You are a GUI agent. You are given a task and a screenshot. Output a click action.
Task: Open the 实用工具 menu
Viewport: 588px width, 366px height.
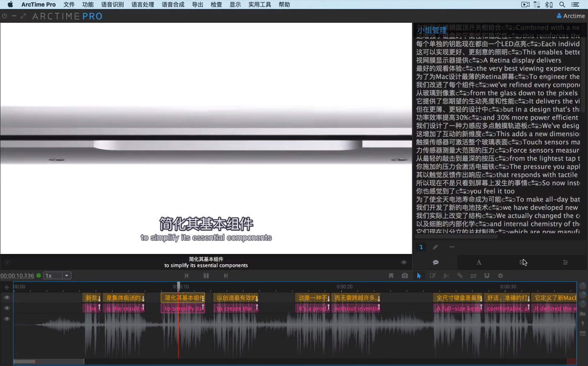click(x=260, y=5)
